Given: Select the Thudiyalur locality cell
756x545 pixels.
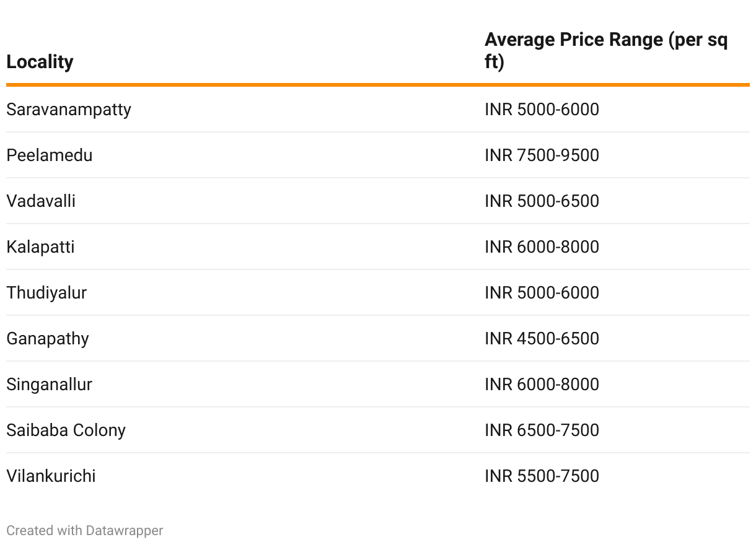Looking at the screenshot, I should pyautogui.click(x=46, y=293).
